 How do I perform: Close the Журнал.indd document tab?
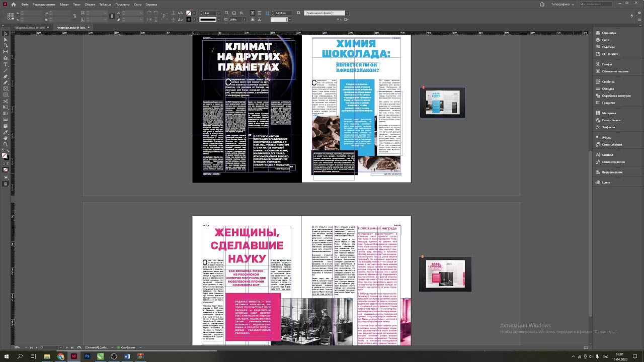(89, 28)
